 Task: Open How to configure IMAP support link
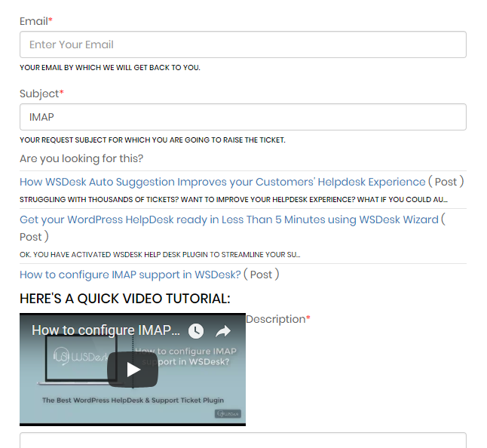pyautogui.click(x=130, y=275)
